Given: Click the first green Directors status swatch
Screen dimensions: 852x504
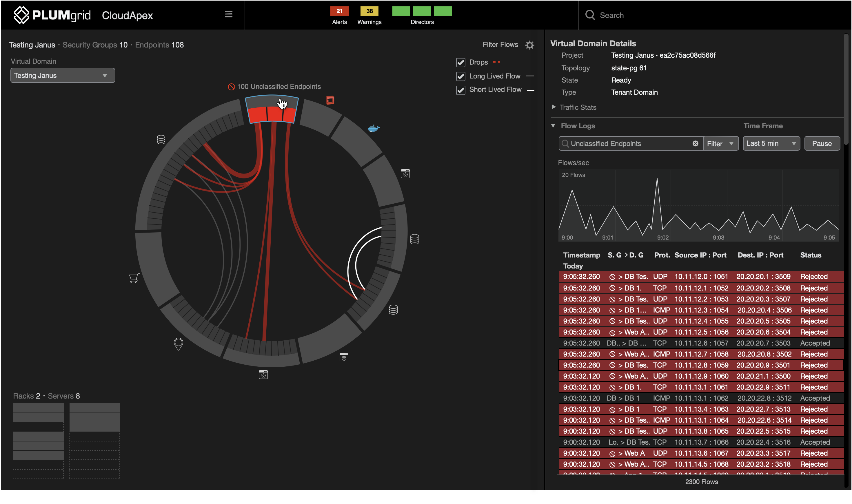Looking at the screenshot, I should click(401, 11).
